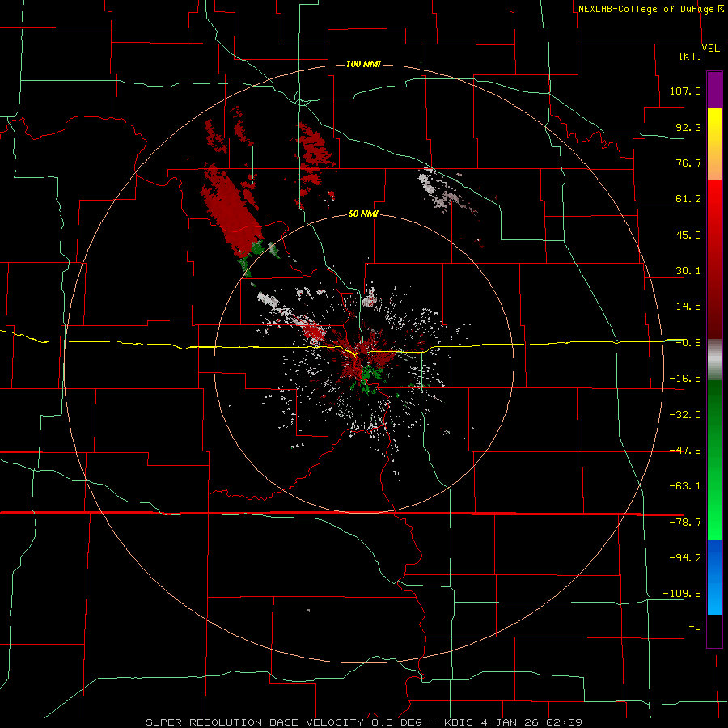
Task: Click the 61.2 velocity legend value
Action: pyautogui.click(x=688, y=199)
